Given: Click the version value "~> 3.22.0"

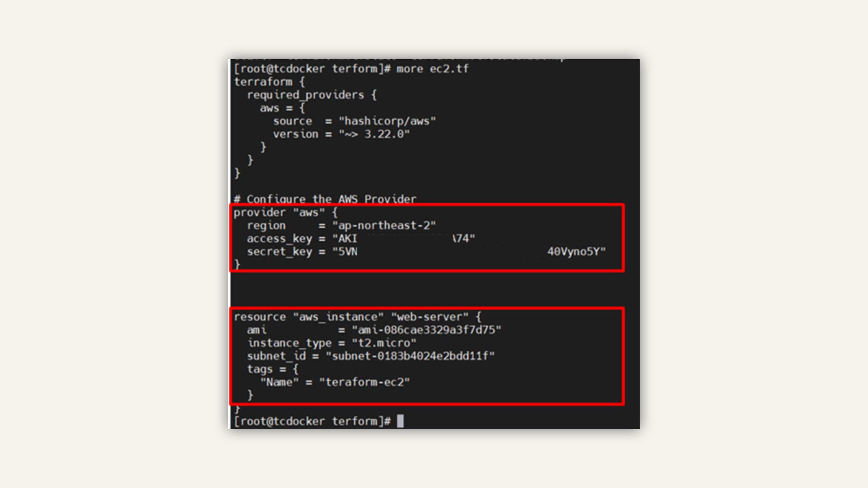Looking at the screenshot, I should (x=374, y=134).
